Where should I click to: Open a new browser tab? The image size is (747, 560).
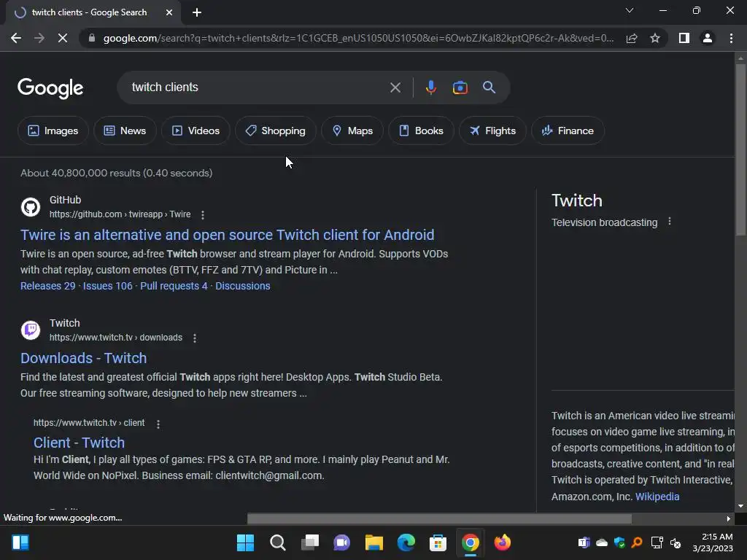(x=197, y=12)
